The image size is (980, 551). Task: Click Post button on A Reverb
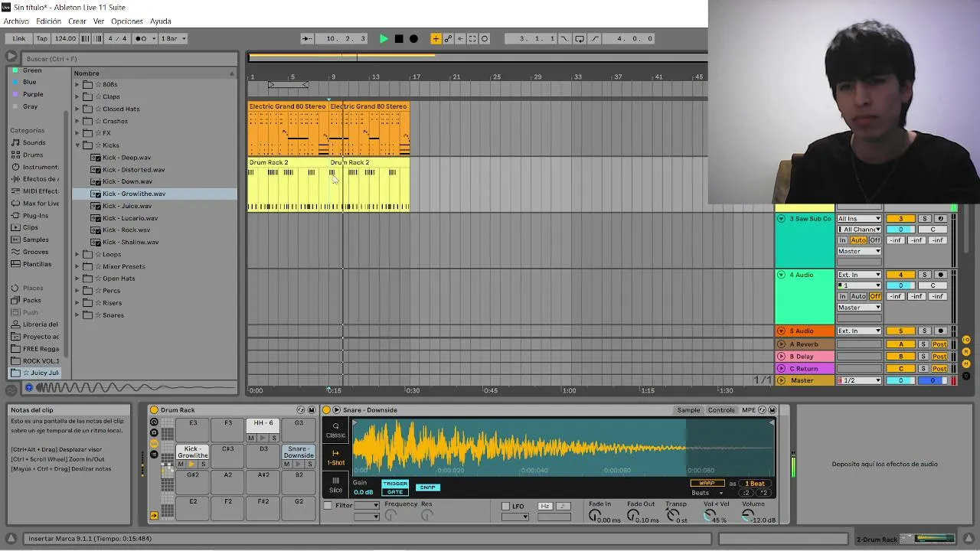click(x=939, y=344)
